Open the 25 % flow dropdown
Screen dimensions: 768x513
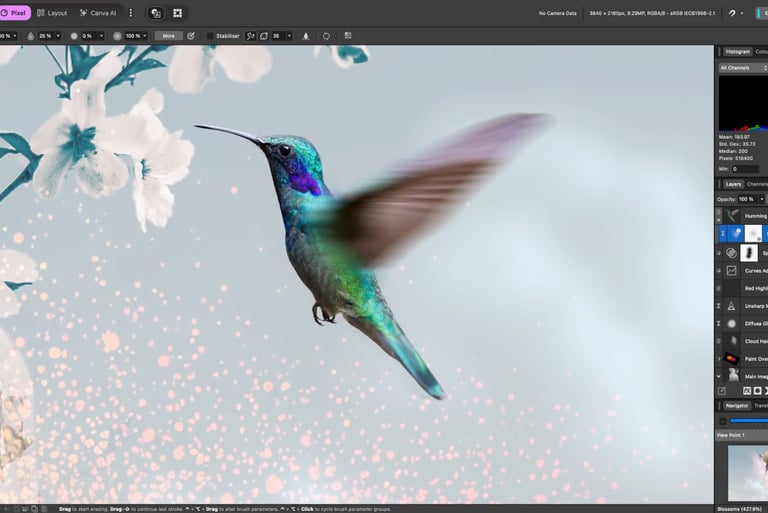pos(58,36)
